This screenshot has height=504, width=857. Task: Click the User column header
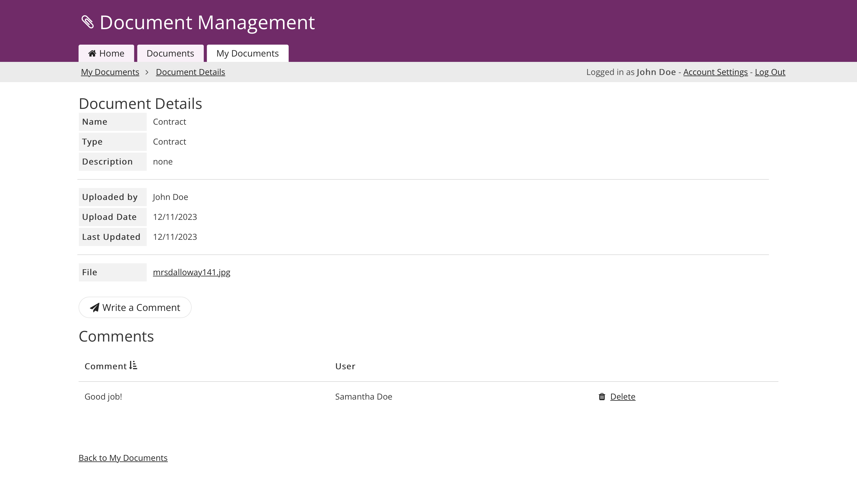click(x=345, y=366)
